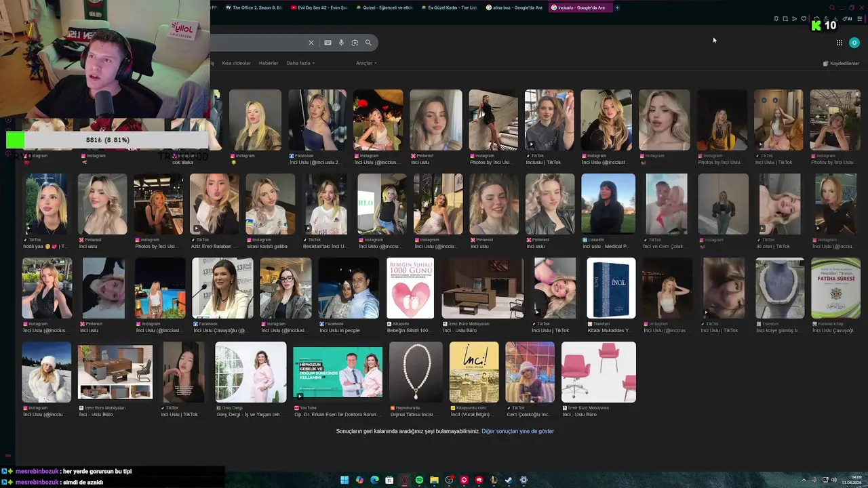Open File Explorer from the taskbar

(434, 480)
